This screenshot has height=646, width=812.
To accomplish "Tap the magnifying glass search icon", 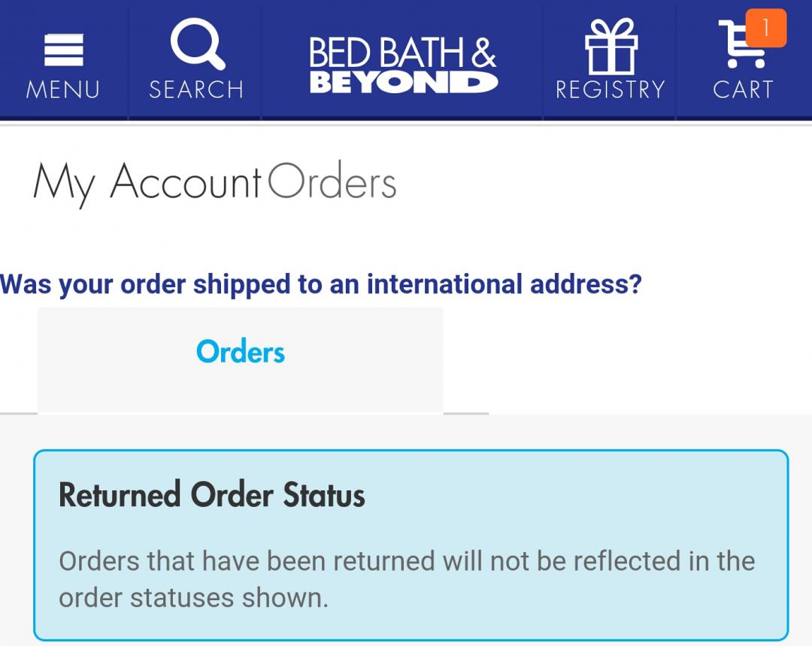I will point(197,45).
